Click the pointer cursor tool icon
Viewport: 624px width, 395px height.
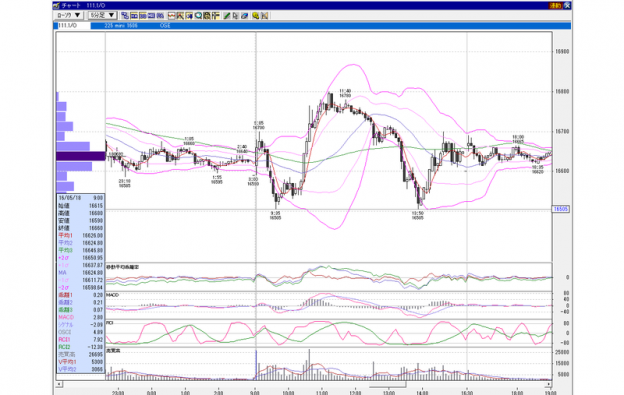pyautogui.click(x=236, y=16)
